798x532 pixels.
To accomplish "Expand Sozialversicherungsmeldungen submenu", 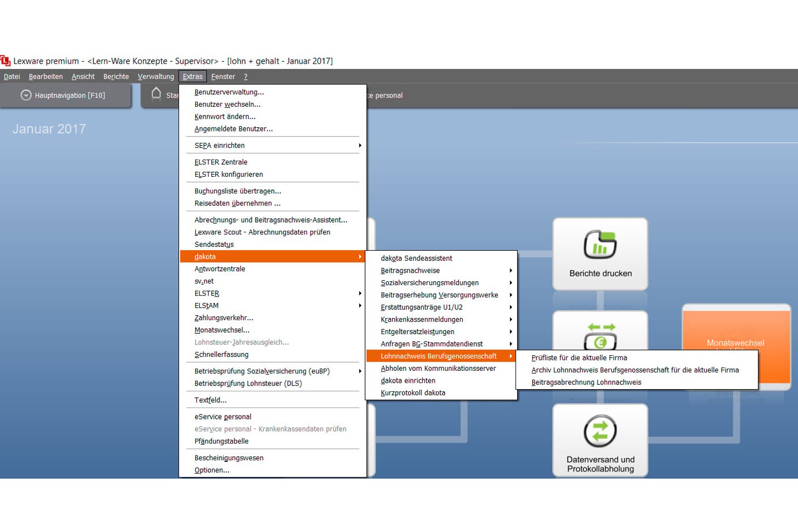I will coord(441,283).
